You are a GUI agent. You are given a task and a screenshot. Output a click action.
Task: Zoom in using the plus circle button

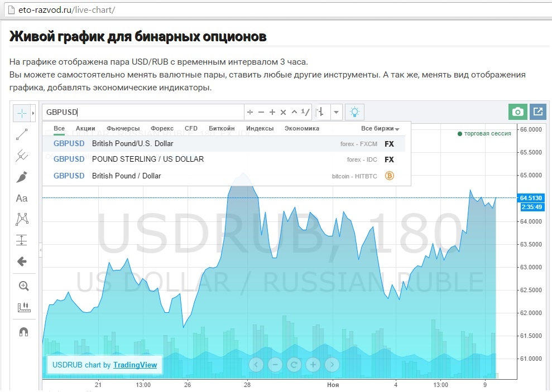tap(313, 365)
